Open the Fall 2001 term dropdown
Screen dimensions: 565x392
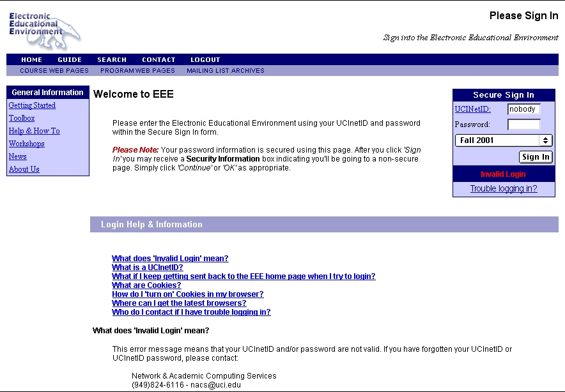(503, 140)
